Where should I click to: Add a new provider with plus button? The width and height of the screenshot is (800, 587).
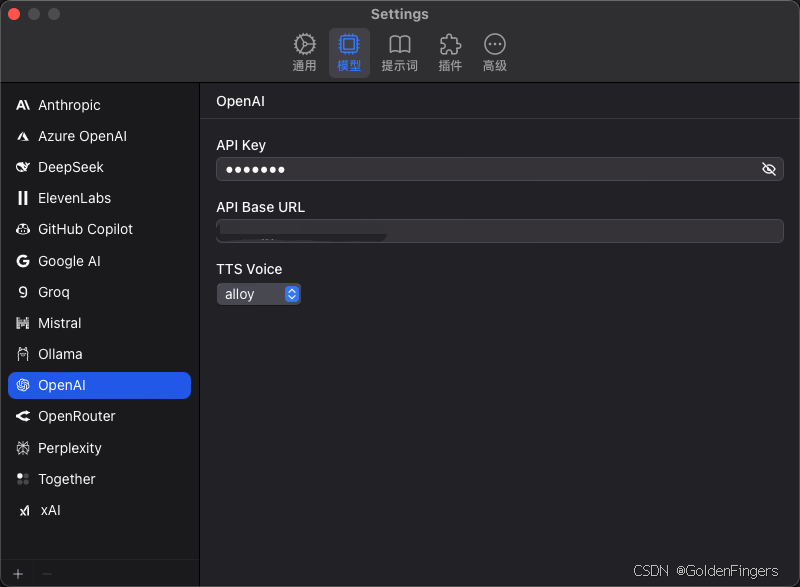click(18, 574)
